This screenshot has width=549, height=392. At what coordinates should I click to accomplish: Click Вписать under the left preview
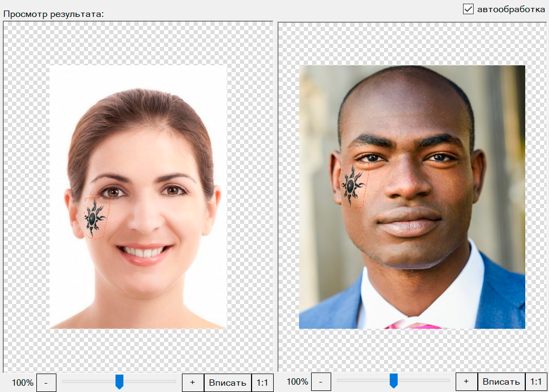coord(228,383)
